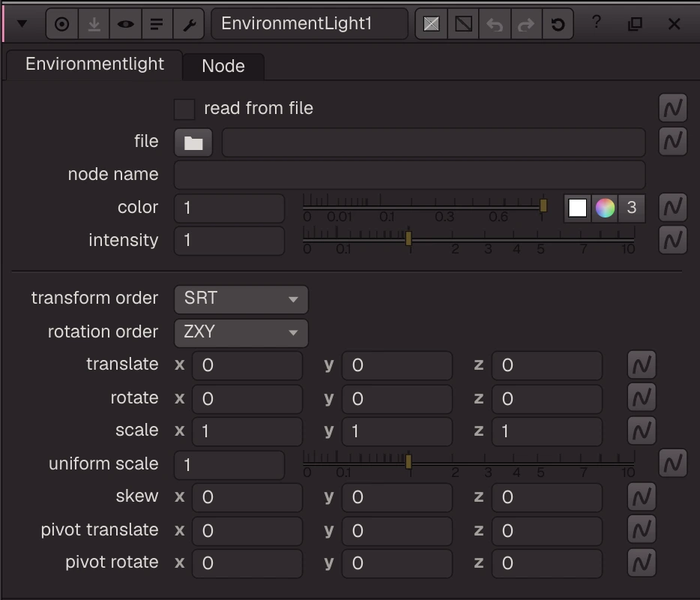Click the skew z field
Viewport: 700px width, 600px height.
click(x=547, y=497)
